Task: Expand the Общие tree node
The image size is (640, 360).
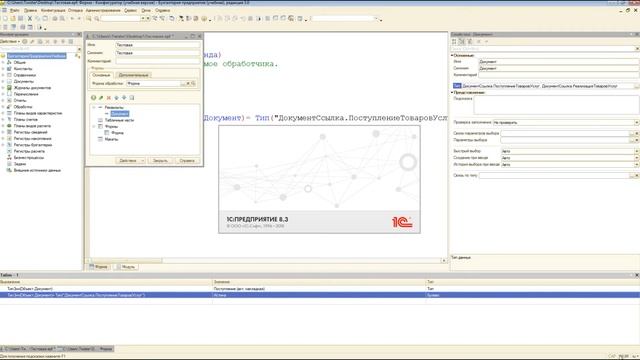Action: (x=3, y=62)
